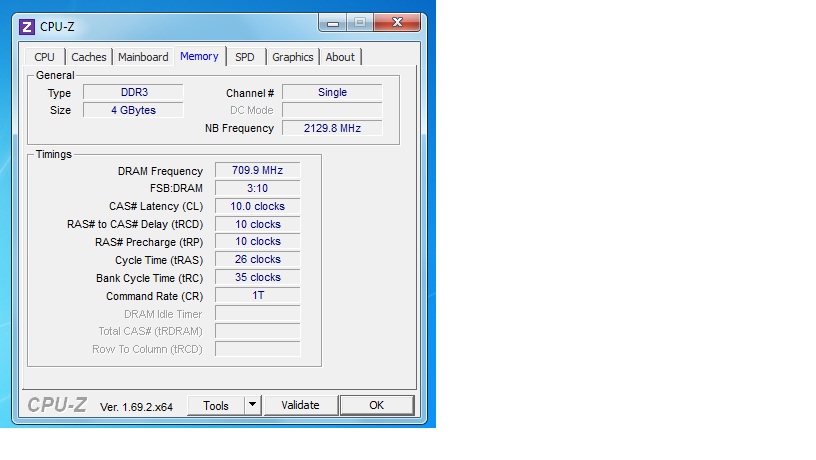Expand the Tools dropdown arrow

[x=252, y=405]
